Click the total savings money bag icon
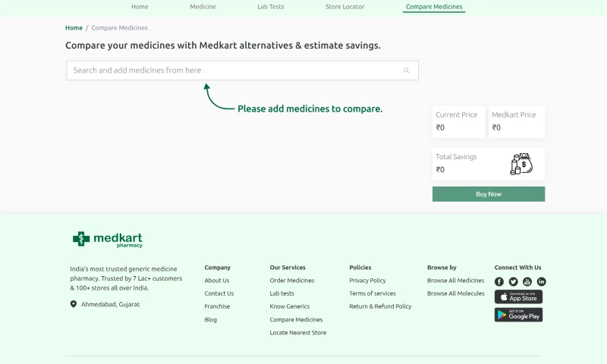Image resolution: width=607 pixels, height=364 pixels. click(521, 164)
